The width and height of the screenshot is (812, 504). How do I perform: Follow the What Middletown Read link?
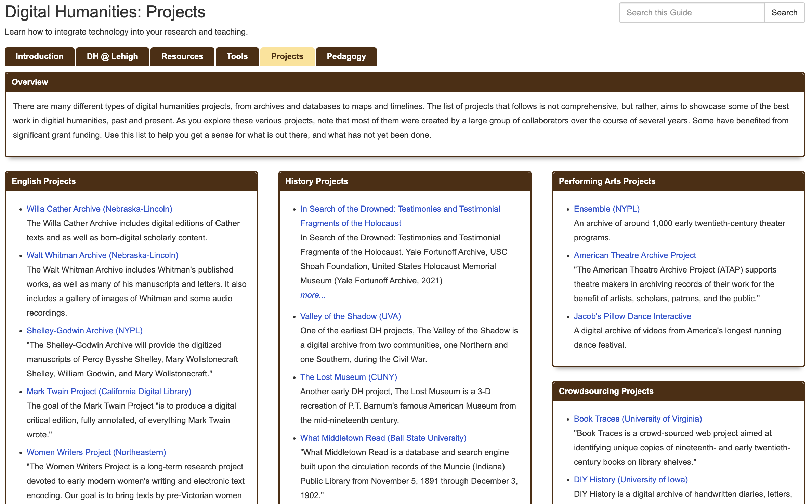click(383, 438)
